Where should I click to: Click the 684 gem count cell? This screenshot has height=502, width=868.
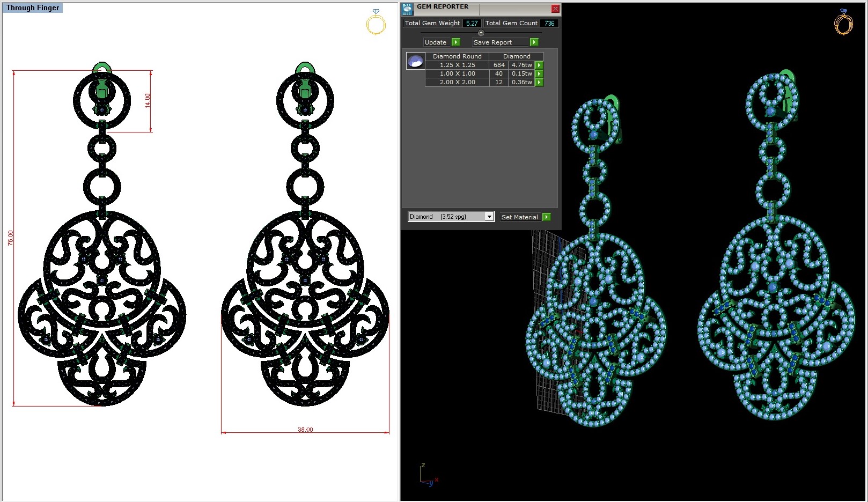coord(499,65)
